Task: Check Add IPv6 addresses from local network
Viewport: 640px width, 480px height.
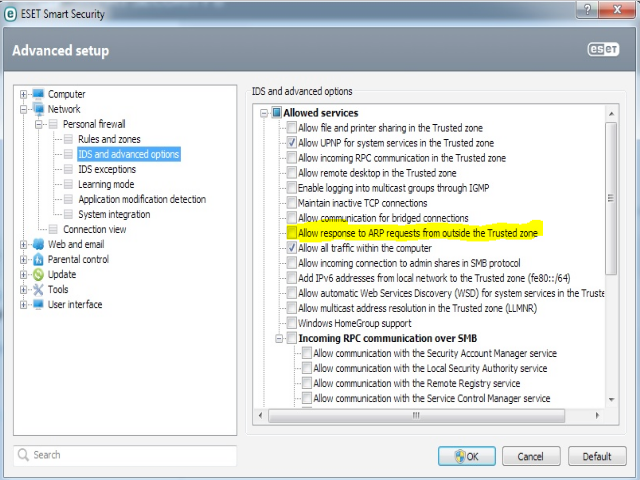Action: (291, 278)
